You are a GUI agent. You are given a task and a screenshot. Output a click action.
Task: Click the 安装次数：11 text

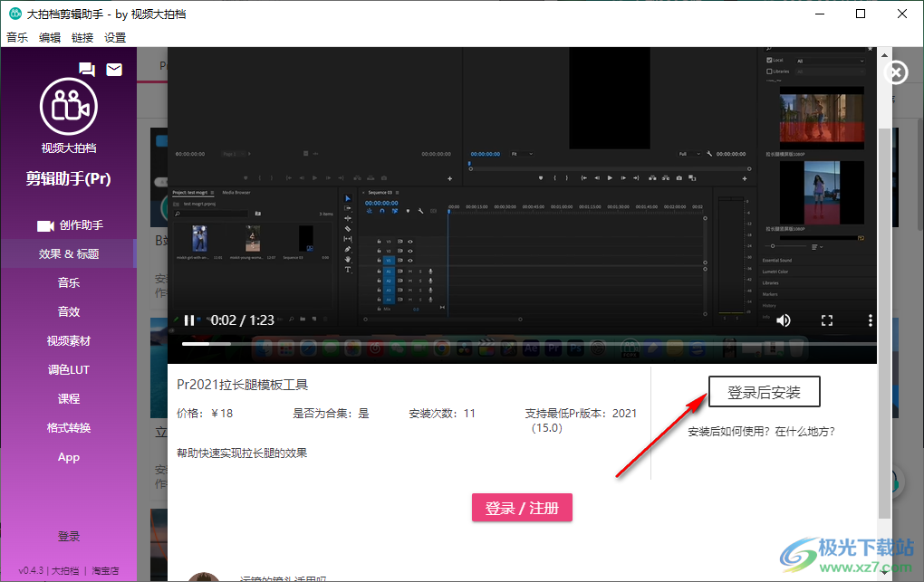pyautogui.click(x=442, y=414)
